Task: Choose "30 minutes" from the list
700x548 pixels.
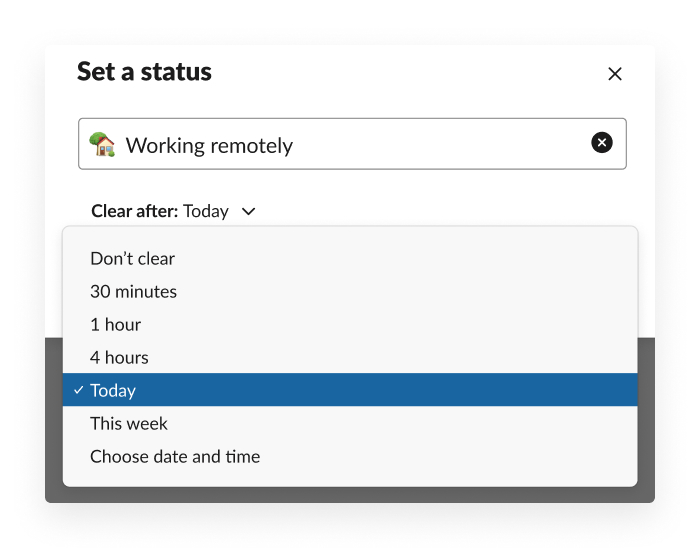Action: pos(133,291)
